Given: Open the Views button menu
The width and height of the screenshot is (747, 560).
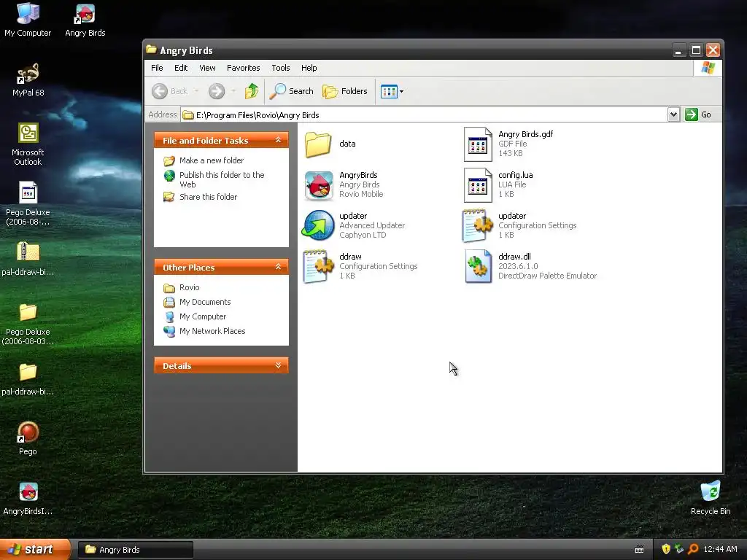Looking at the screenshot, I should pyautogui.click(x=392, y=91).
